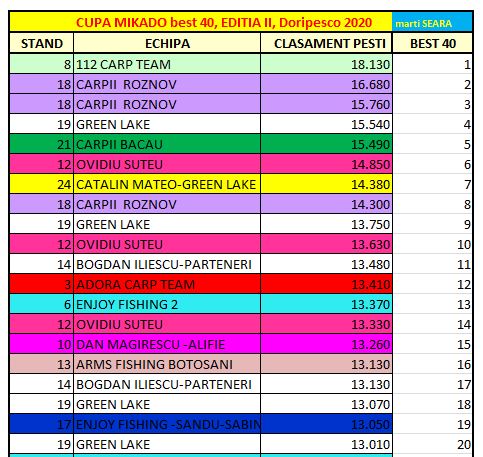This screenshot has width=483, height=457.
Task: Select stand number 3 cell
Action: (x=42, y=284)
